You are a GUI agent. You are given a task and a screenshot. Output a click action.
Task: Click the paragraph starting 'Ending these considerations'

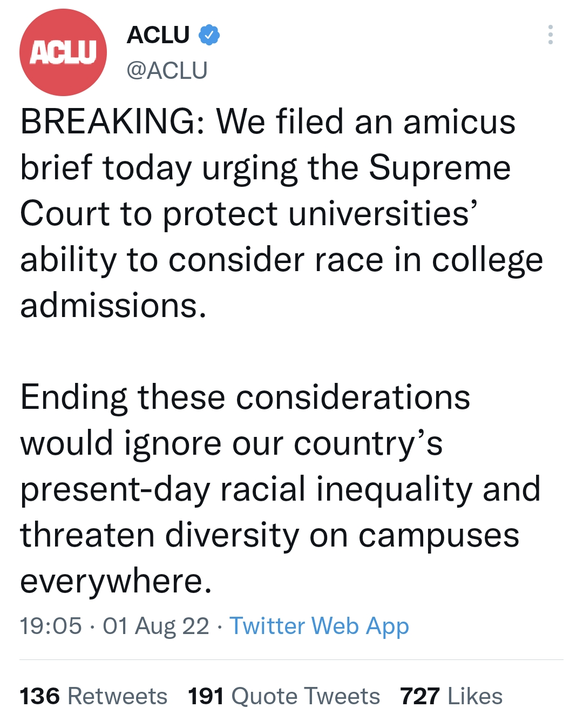[x=245, y=397]
